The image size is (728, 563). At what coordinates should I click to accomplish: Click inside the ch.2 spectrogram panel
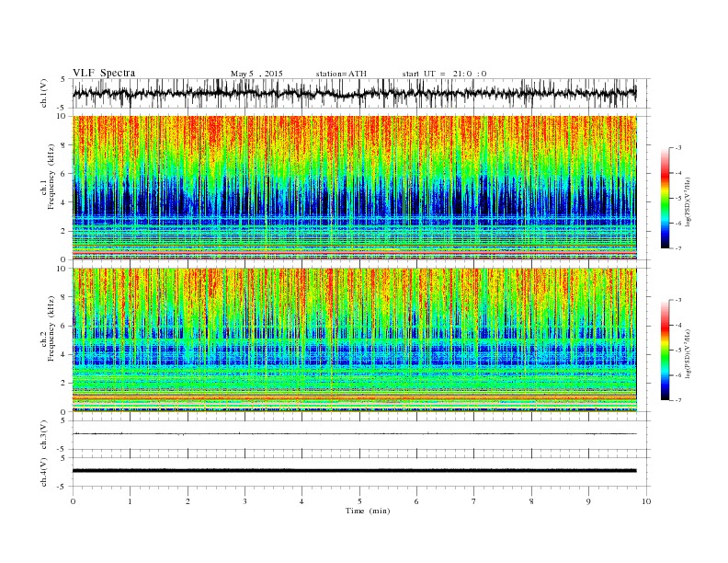354,340
